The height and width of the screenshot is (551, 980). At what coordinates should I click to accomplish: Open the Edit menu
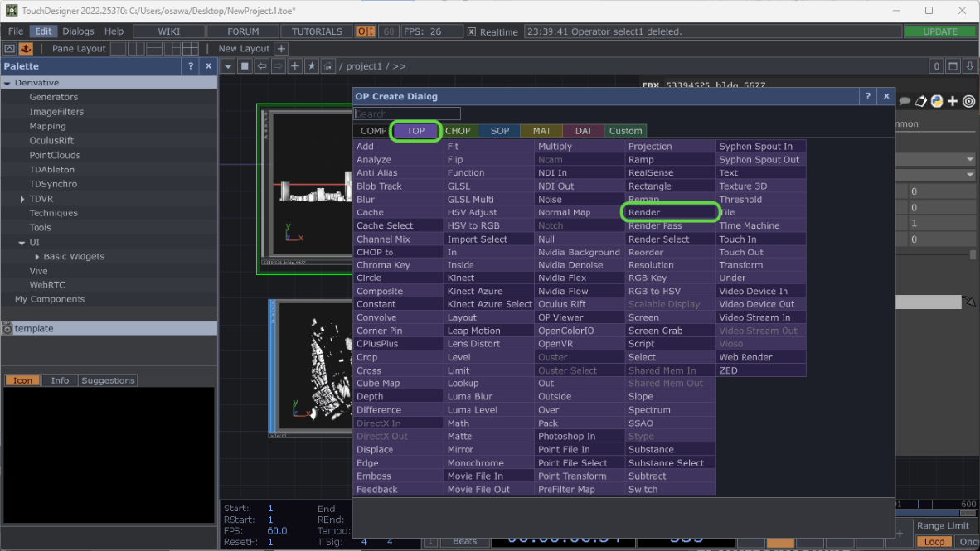click(43, 31)
